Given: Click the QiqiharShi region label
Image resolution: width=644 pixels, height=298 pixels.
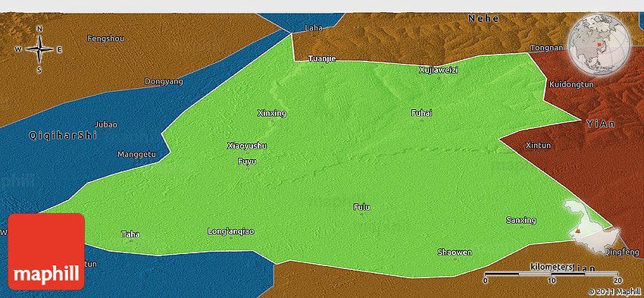Looking at the screenshot, I should point(63,136).
